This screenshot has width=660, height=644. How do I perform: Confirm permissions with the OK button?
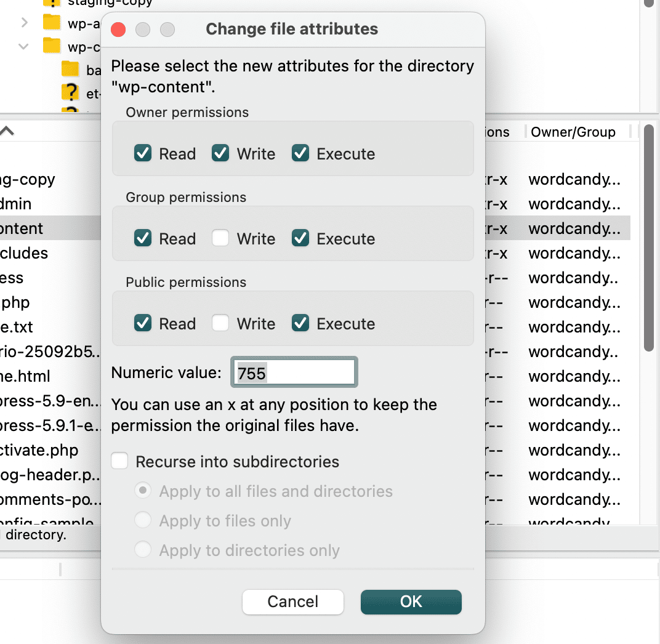411,602
